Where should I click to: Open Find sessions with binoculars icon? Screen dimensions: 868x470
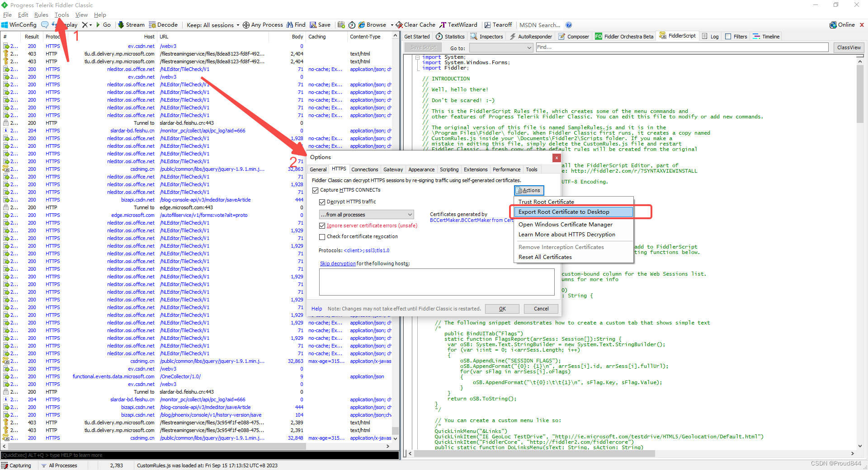[x=296, y=25]
